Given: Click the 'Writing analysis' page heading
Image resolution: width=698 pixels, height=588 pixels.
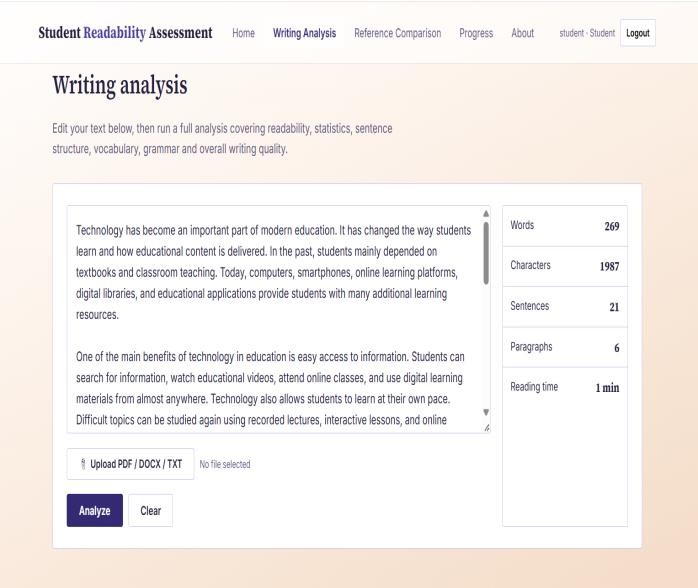Looking at the screenshot, I should [120, 85].
